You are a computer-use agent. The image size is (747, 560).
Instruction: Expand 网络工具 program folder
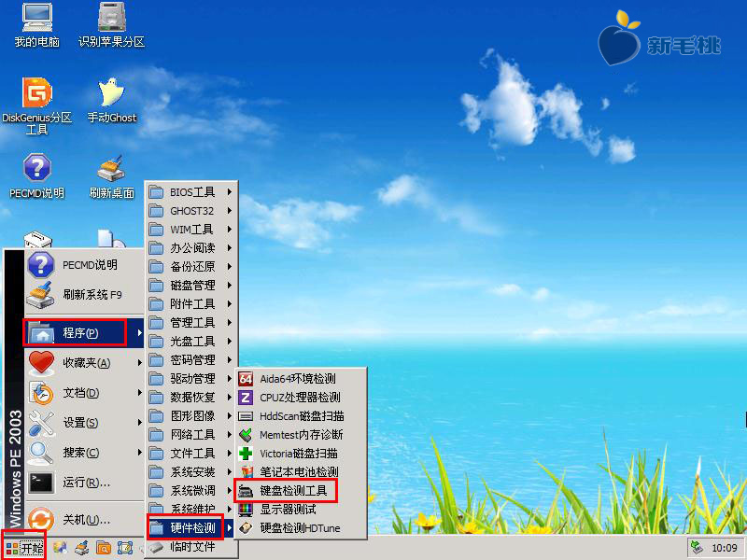tap(191, 434)
